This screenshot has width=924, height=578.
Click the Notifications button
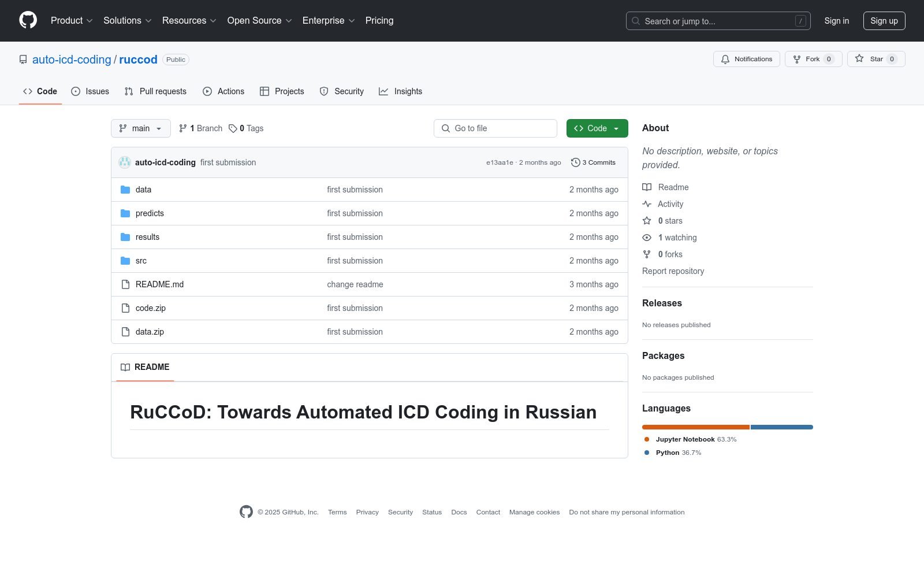pyautogui.click(x=747, y=59)
